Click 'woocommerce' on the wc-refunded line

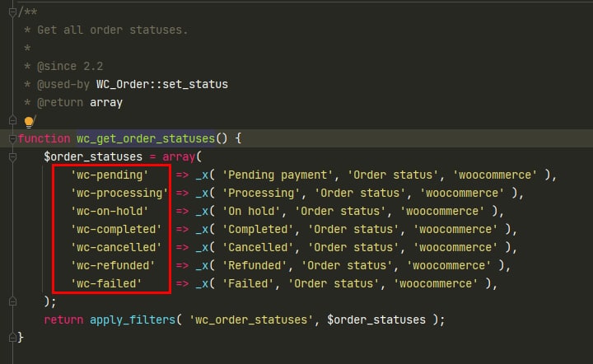449,265
